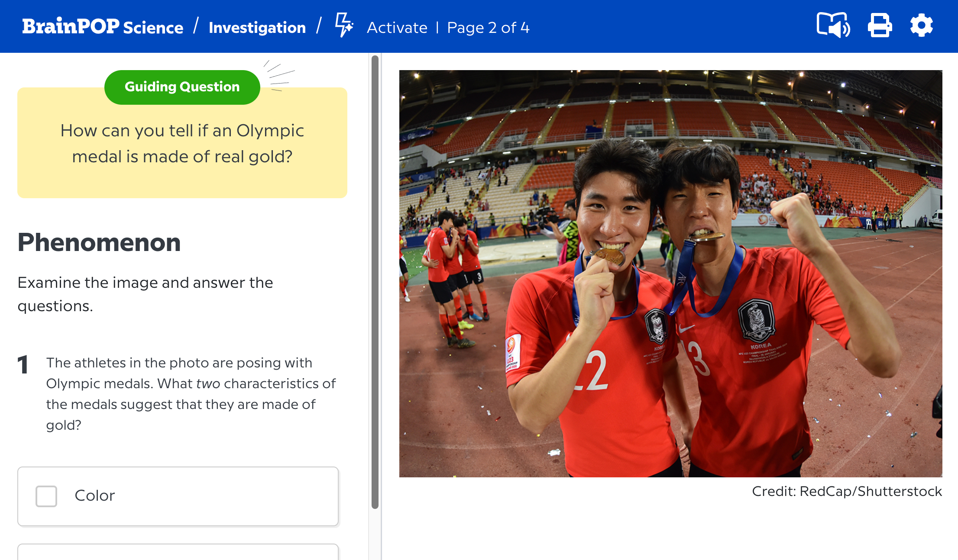Click the Examine the image instruction text
Image resolution: width=958 pixels, height=560 pixels.
tap(145, 294)
